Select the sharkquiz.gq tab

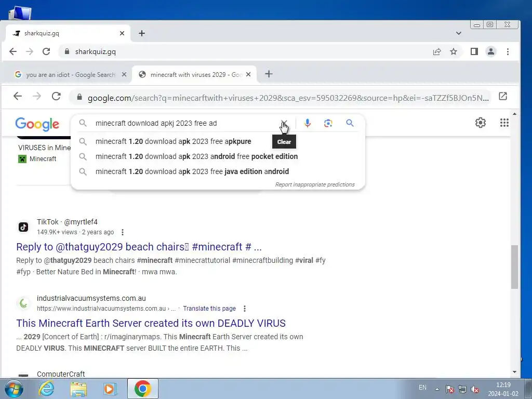[68, 33]
